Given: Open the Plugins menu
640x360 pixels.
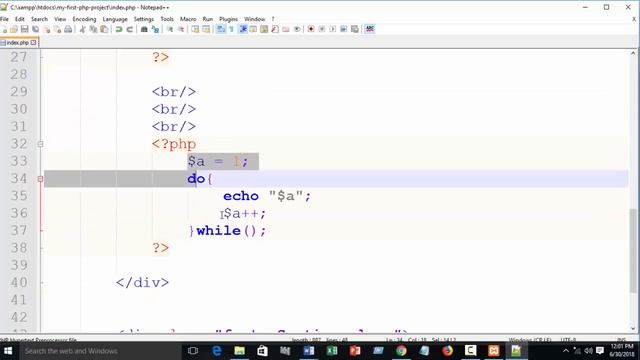Looking at the screenshot, I should click(228, 19).
